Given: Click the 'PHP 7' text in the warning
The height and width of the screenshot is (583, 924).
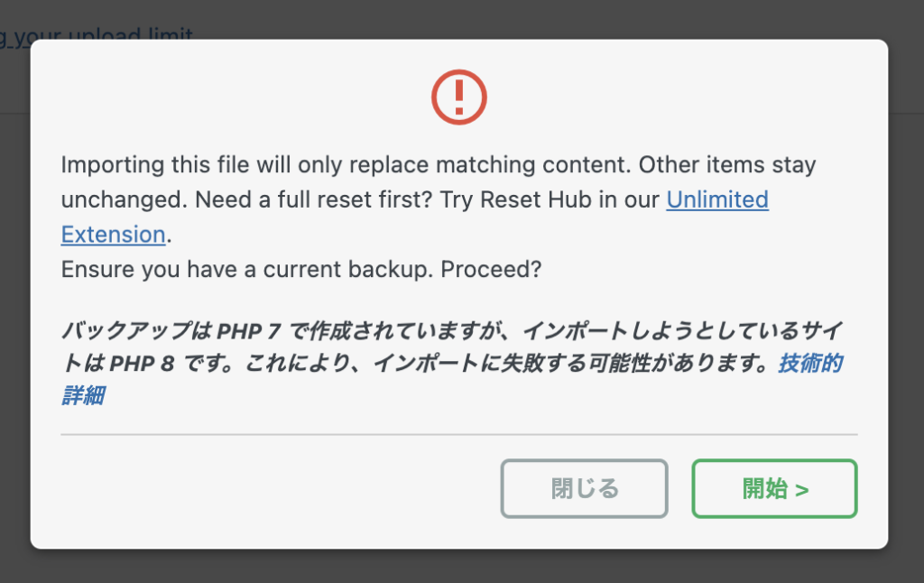Looking at the screenshot, I should [x=248, y=331].
